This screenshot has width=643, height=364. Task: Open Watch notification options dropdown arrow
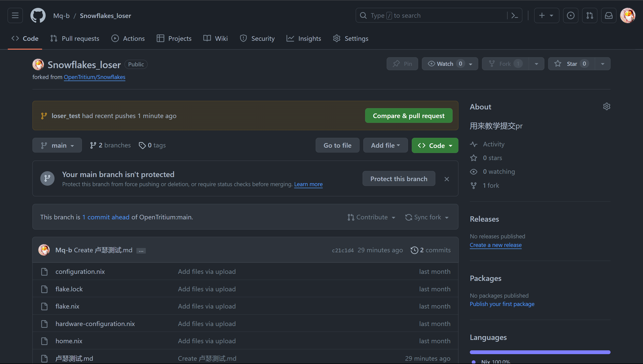point(471,64)
